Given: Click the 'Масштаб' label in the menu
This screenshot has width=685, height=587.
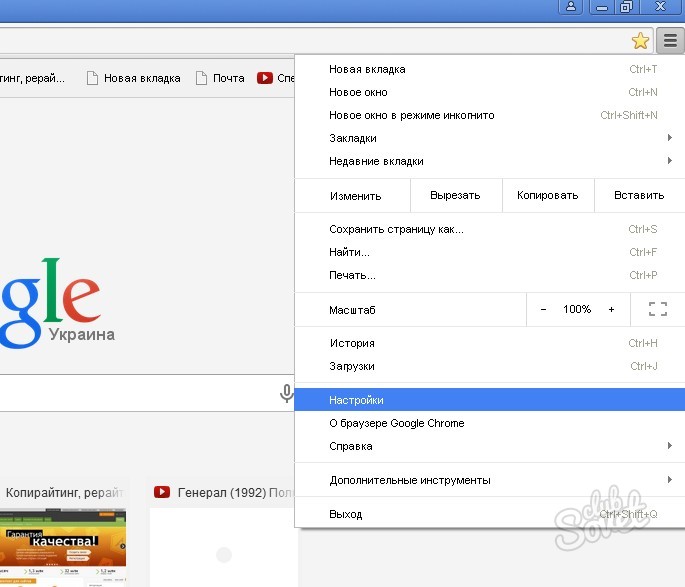Looking at the screenshot, I should coord(352,310).
